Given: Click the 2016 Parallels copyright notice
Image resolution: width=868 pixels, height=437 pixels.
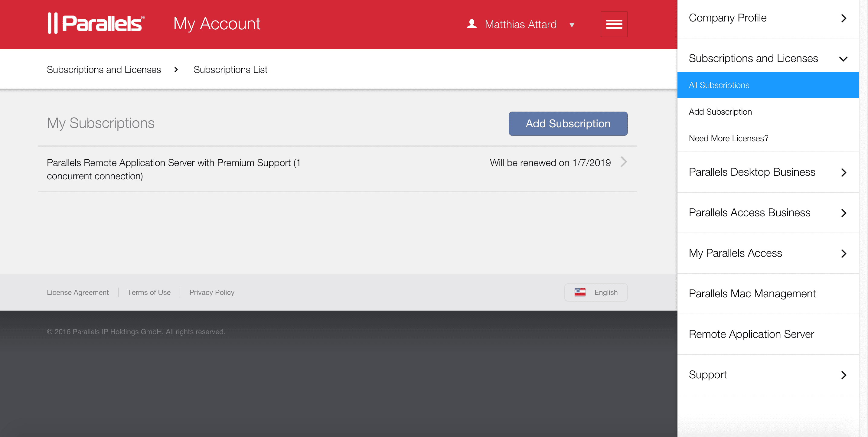Looking at the screenshot, I should pos(136,331).
